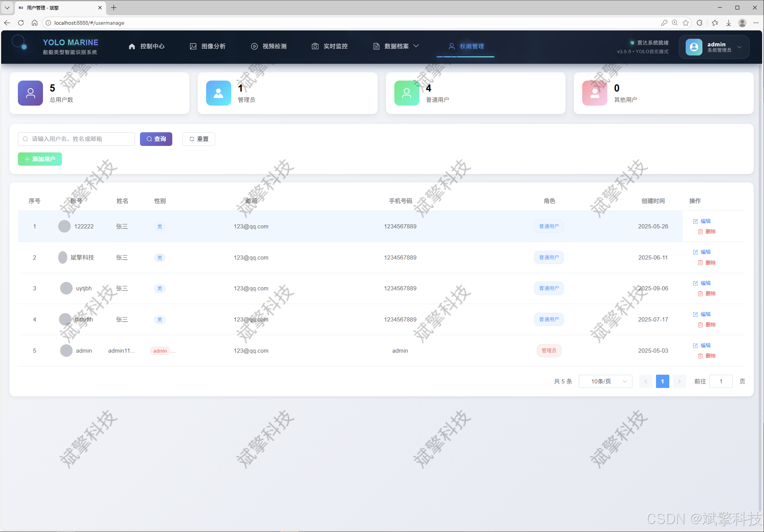Go to 视频检测 menu item
764x532 pixels.
269,46
